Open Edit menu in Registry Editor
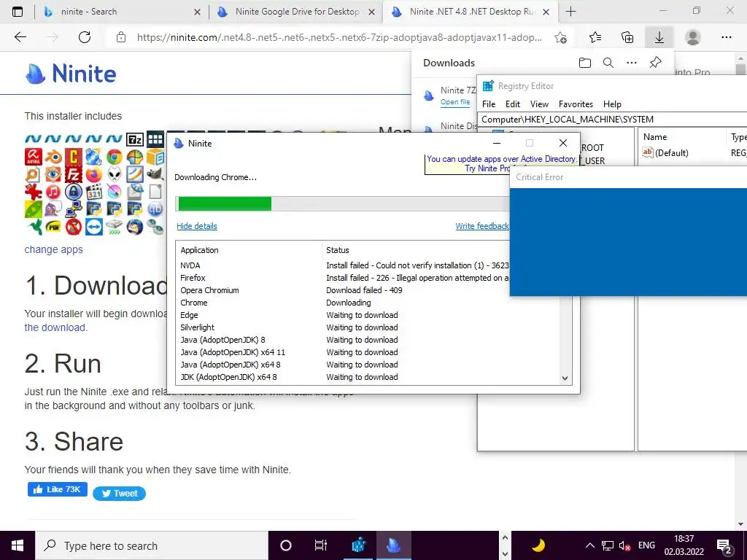Image resolution: width=747 pixels, height=560 pixels. coord(513,104)
